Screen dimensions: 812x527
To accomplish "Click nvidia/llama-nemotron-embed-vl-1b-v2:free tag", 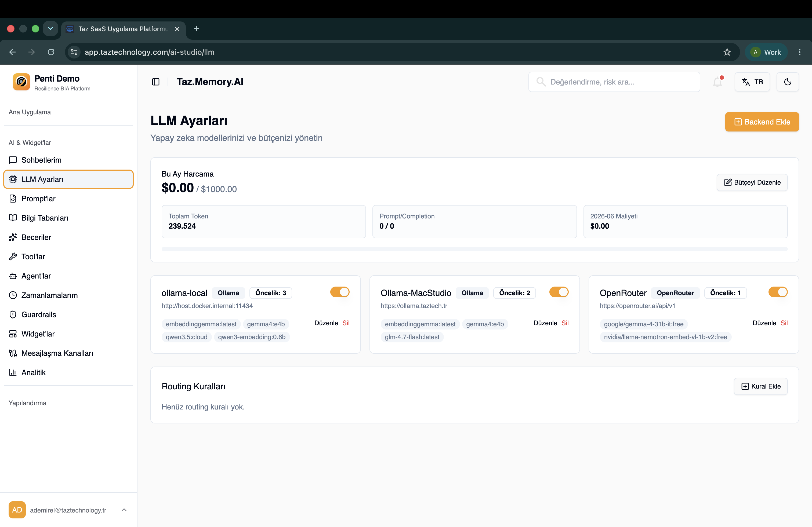I will click(x=665, y=337).
